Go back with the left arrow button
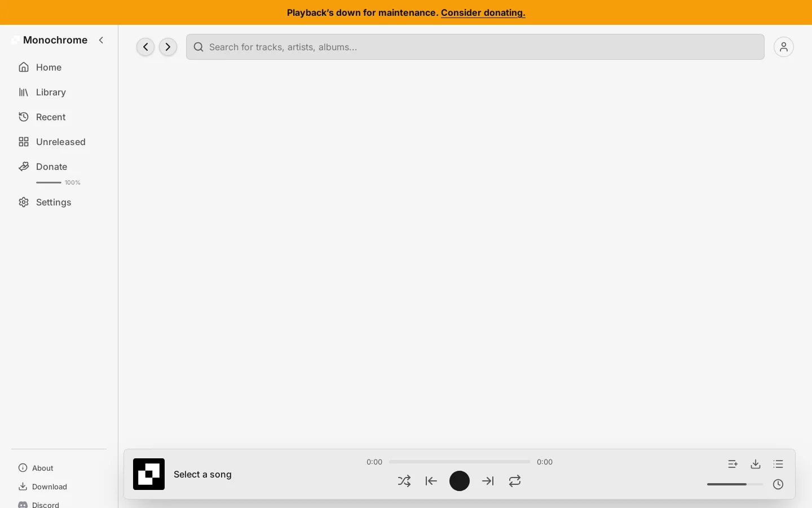This screenshot has height=508, width=812. 145,47
